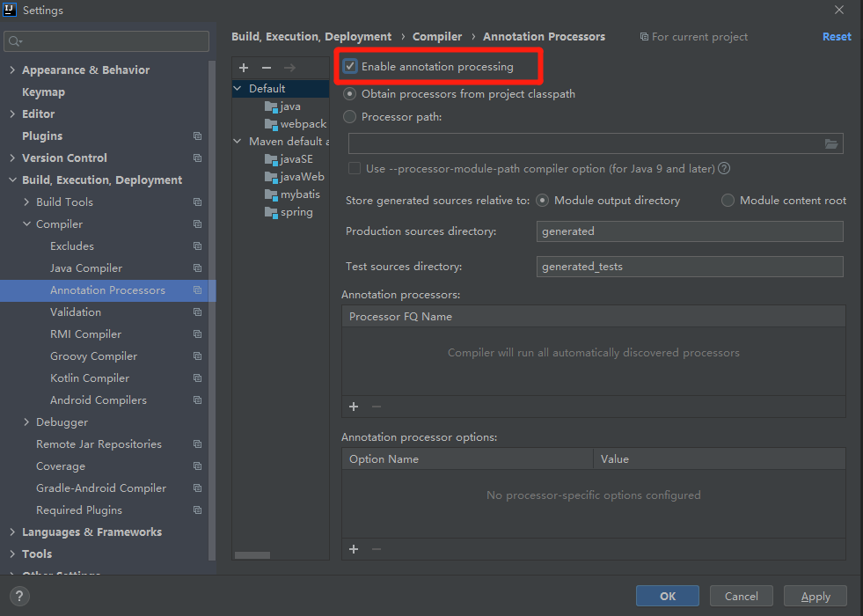The width and height of the screenshot is (863, 616).
Task: Collapse Build, Execution, Deployment section
Action: point(12,180)
